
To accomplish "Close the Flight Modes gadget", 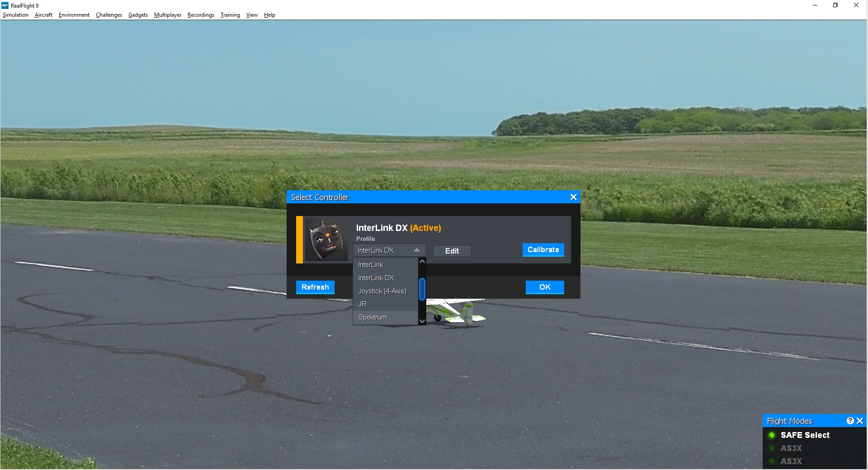I will (860, 421).
